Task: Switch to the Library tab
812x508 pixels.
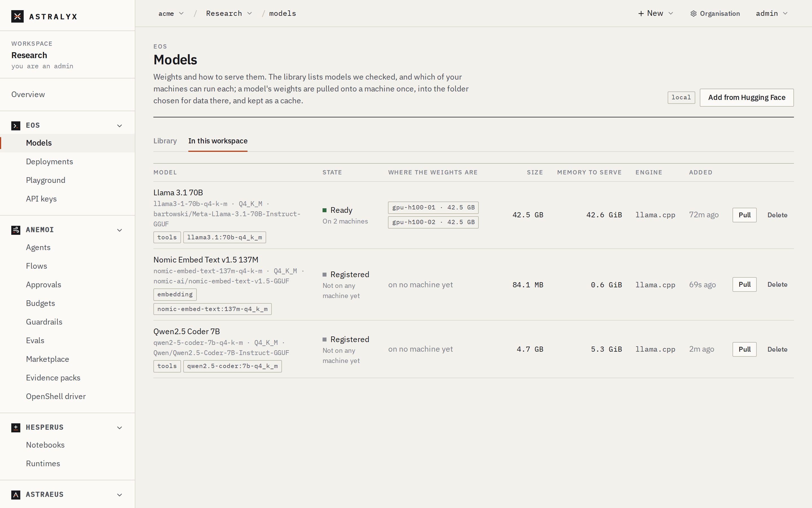Action: pyautogui.click(x=165, y=141)
